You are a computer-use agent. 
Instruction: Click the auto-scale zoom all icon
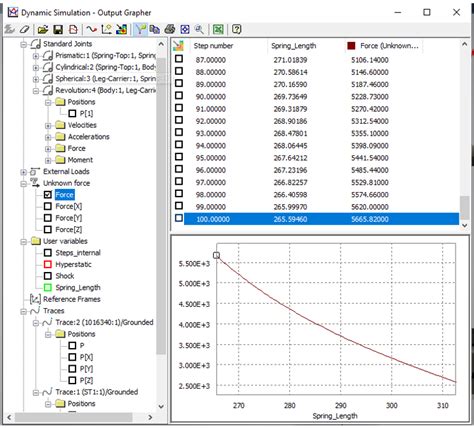[x=185, y=29]
